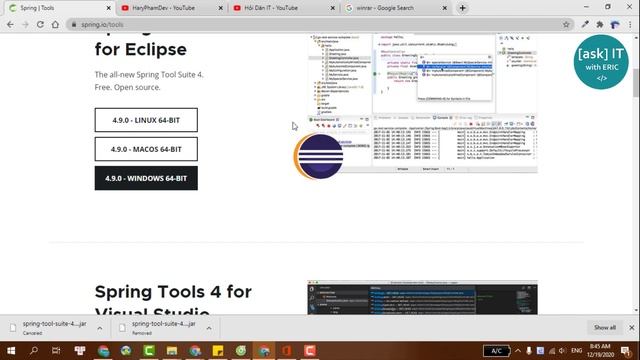
Task: Open the File Explorer taskbar icon
Action: [x=172, y=351]
